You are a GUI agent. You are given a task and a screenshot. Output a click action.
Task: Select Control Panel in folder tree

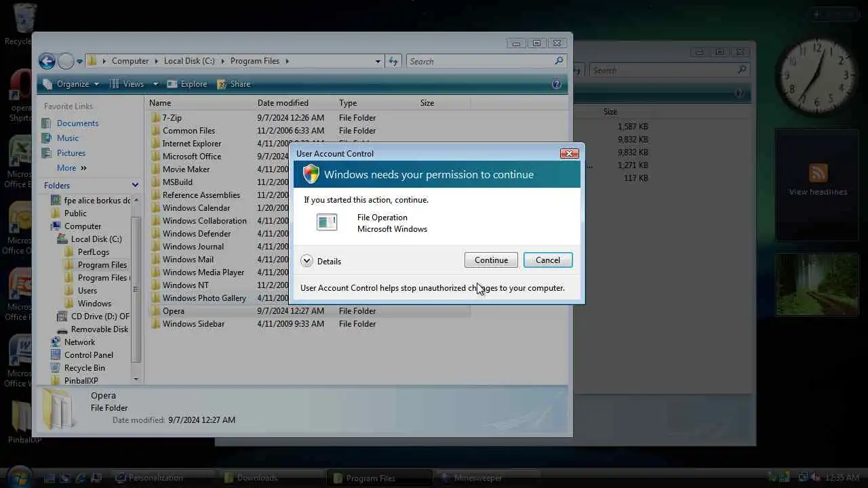(x=88, y=355)
